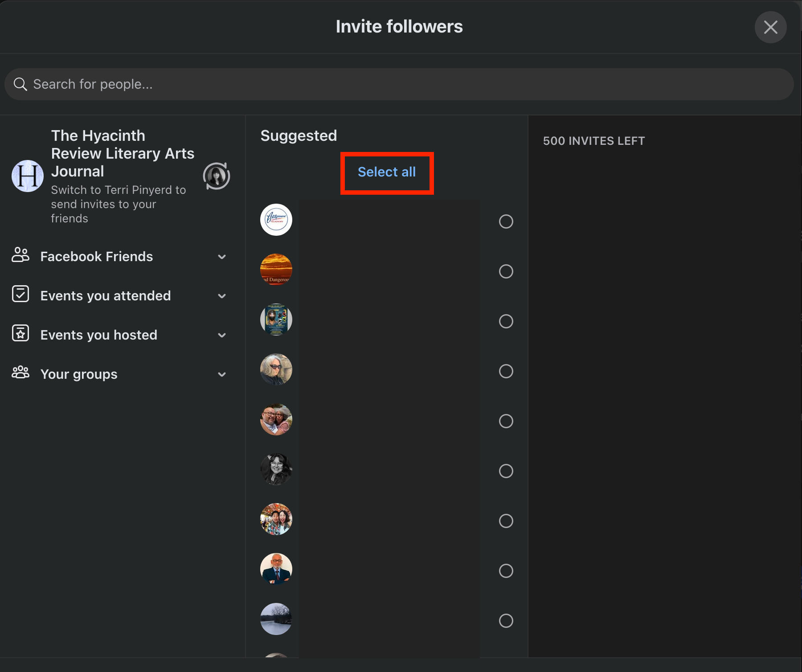Select the orange sunset avatar follower radio
The width and height of the screenshot is (802, 672).
506,271
